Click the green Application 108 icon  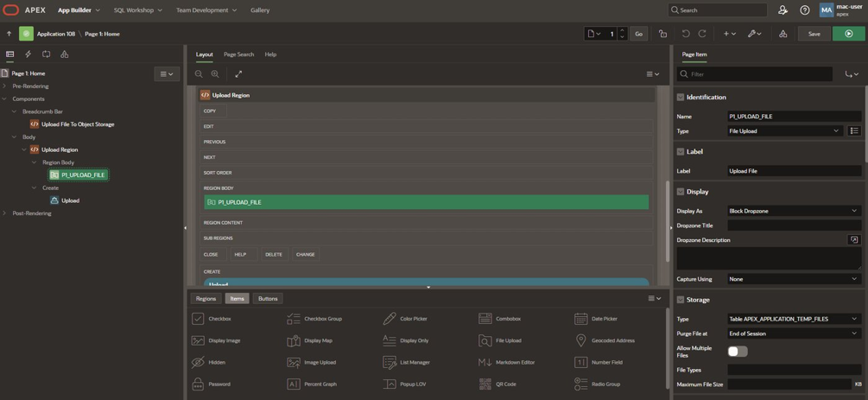point(27,34)
